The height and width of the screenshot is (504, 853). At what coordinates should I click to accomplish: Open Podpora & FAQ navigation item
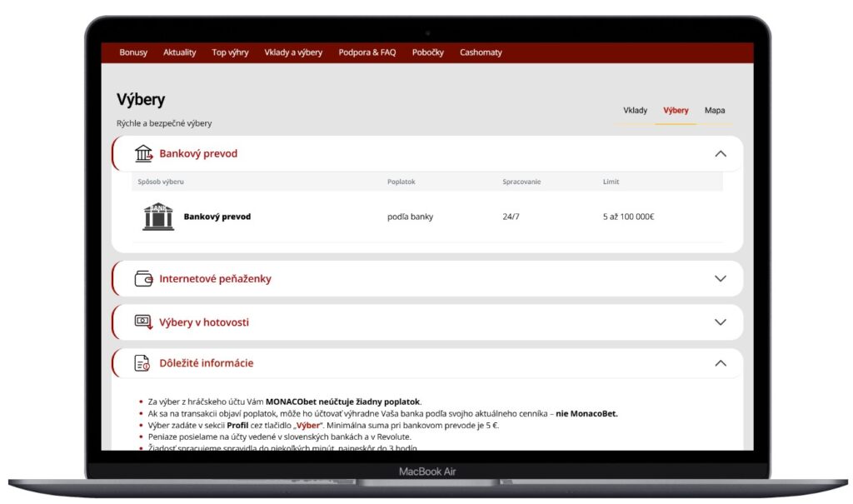(367, 52)
